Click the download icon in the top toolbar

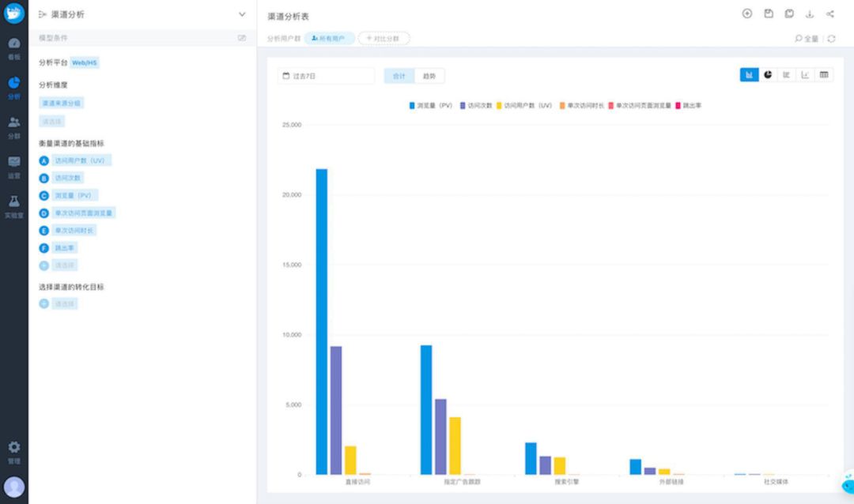[809, 14]
